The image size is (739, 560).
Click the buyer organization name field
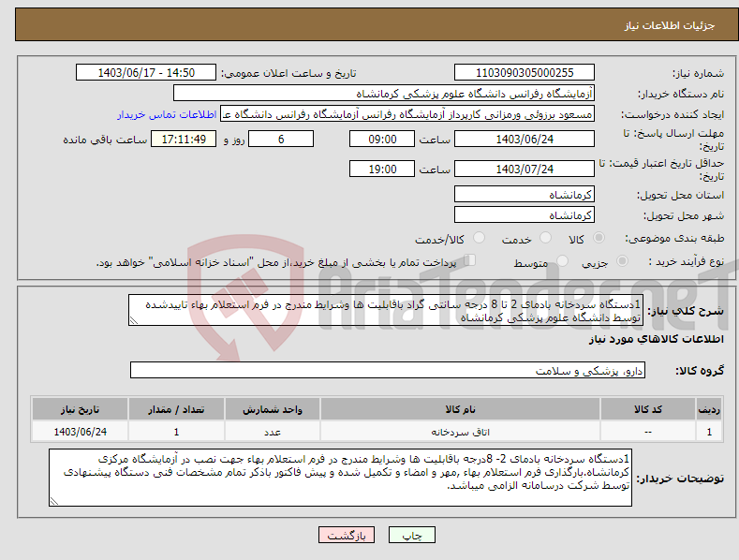tap(384, 94)
